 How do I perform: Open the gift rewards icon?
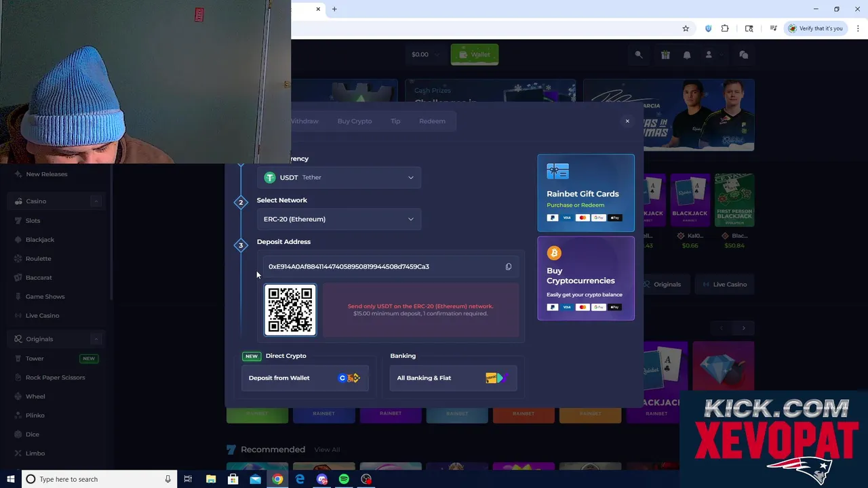tap(665, 55)
